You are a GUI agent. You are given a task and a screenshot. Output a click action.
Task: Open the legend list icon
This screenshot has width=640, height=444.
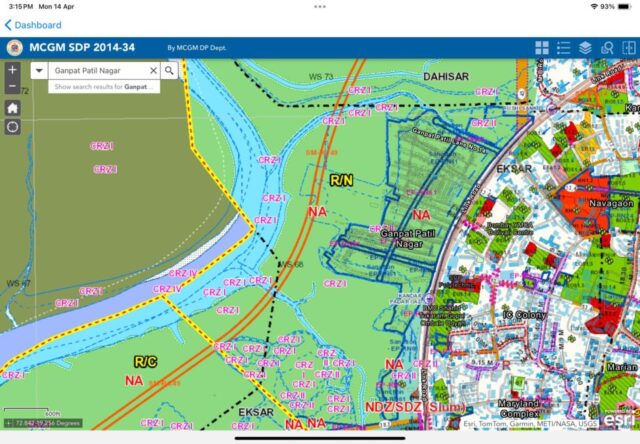coord(564,48)
